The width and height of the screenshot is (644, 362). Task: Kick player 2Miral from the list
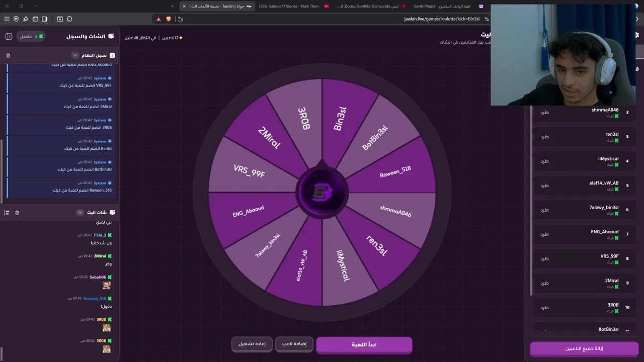(x=544, y=283)
